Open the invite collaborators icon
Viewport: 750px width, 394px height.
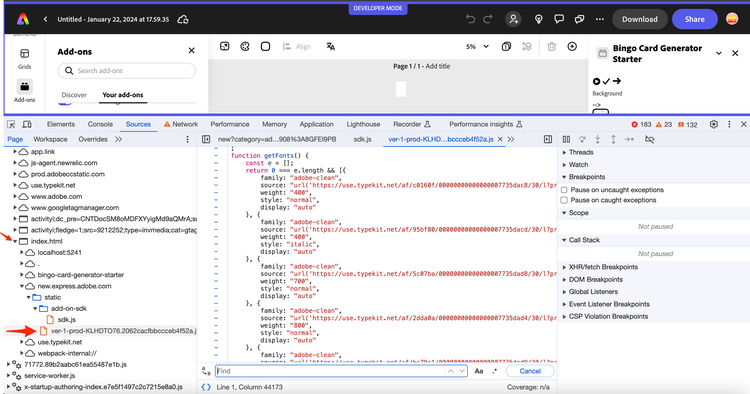(x=513, y=19)
